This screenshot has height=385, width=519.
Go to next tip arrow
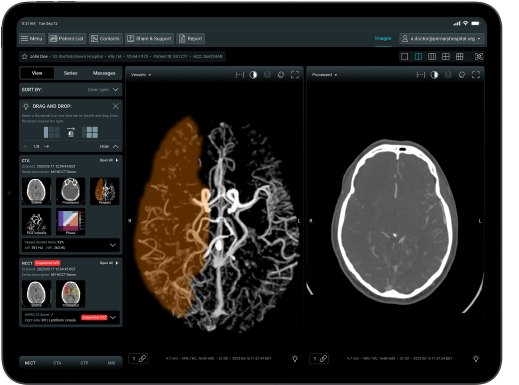[47, 146]
